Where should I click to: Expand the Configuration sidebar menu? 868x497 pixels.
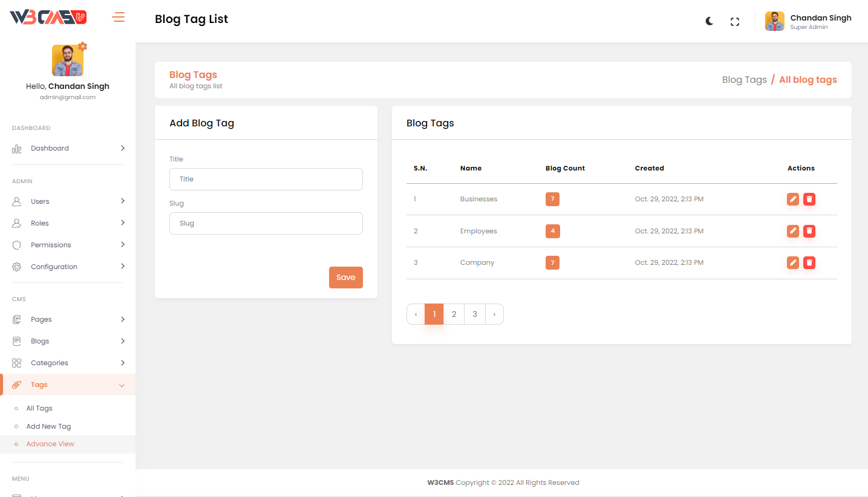tap(68, 267)
